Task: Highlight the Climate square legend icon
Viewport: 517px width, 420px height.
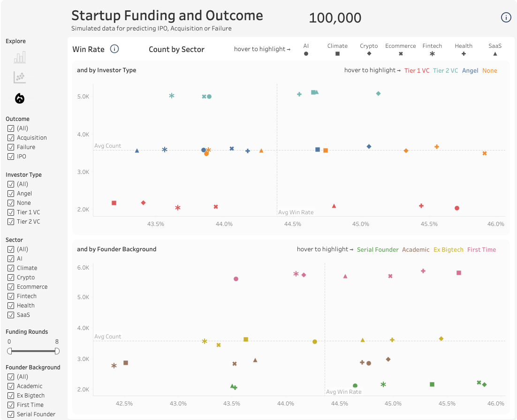Action: pyautogui.click(x=337, y=54)
